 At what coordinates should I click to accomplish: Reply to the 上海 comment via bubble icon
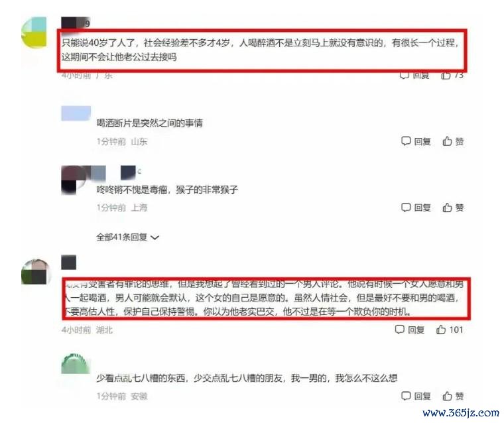click(x=416, y=208)
